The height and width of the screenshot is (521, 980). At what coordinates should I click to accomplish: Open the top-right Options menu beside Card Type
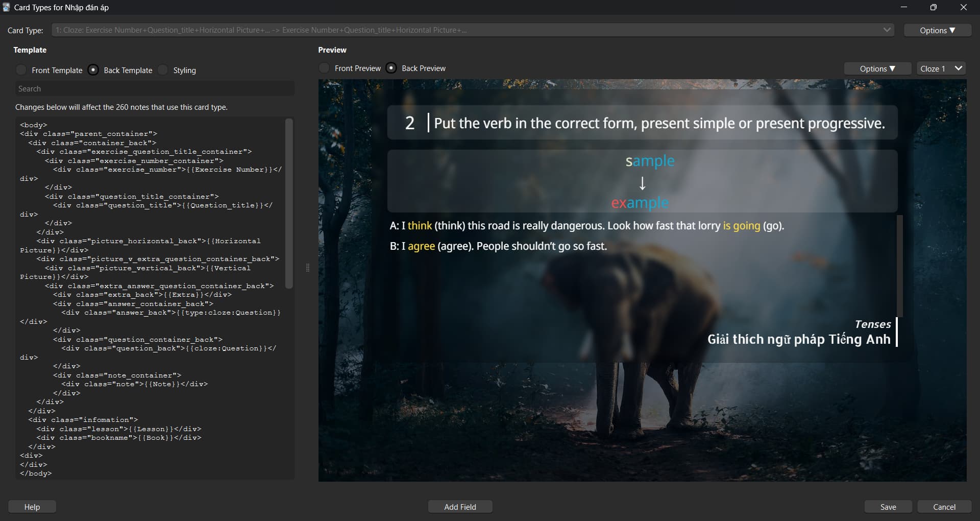coord(937,30)
